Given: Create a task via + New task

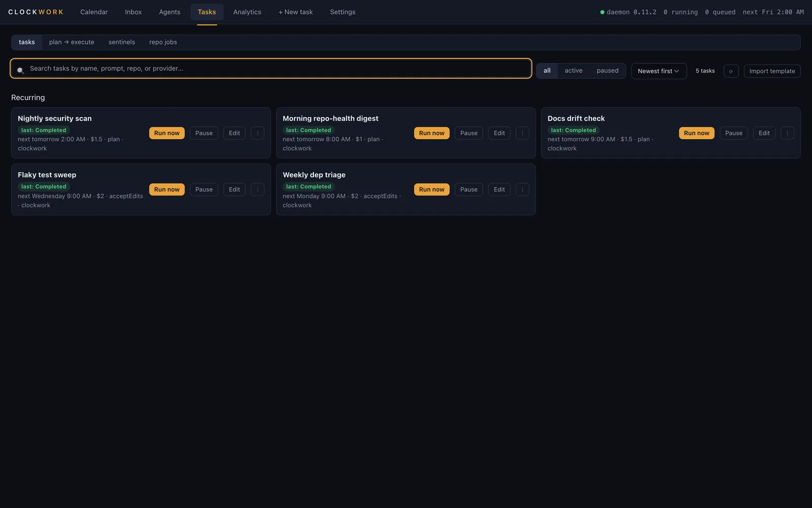Looking at the screenshot, I should [x=295, y=12].
